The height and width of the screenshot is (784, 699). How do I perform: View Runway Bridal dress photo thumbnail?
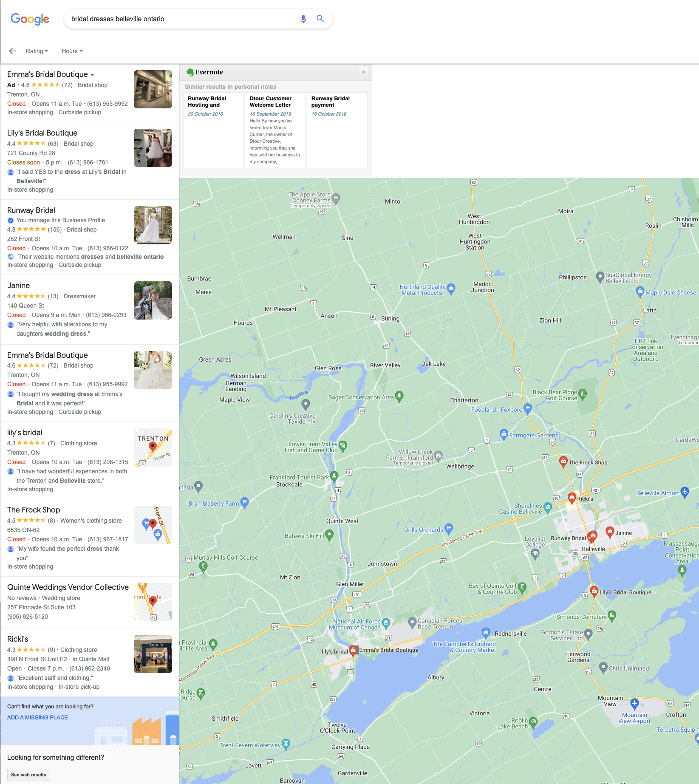coord(153,225)
